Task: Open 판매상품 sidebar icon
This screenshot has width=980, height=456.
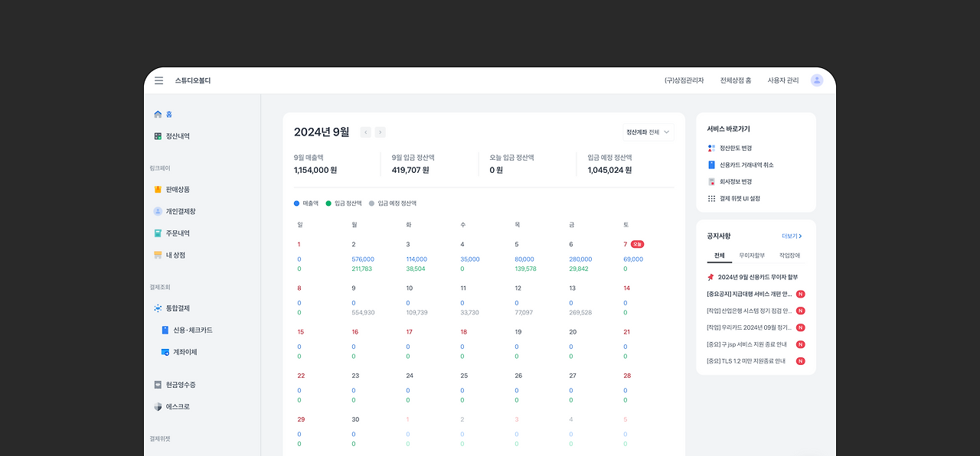Action: [x=158, y=189]
